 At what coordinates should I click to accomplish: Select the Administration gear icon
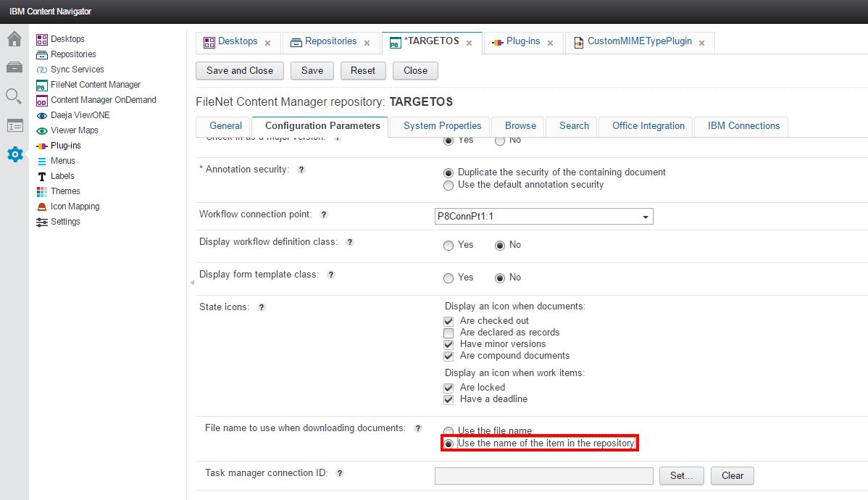(x=15, y=154)
